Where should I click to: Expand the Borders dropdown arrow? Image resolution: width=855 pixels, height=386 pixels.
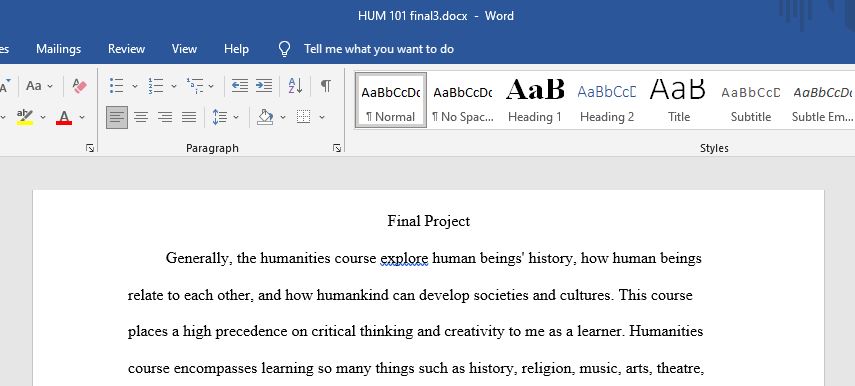tap(322, 117)
